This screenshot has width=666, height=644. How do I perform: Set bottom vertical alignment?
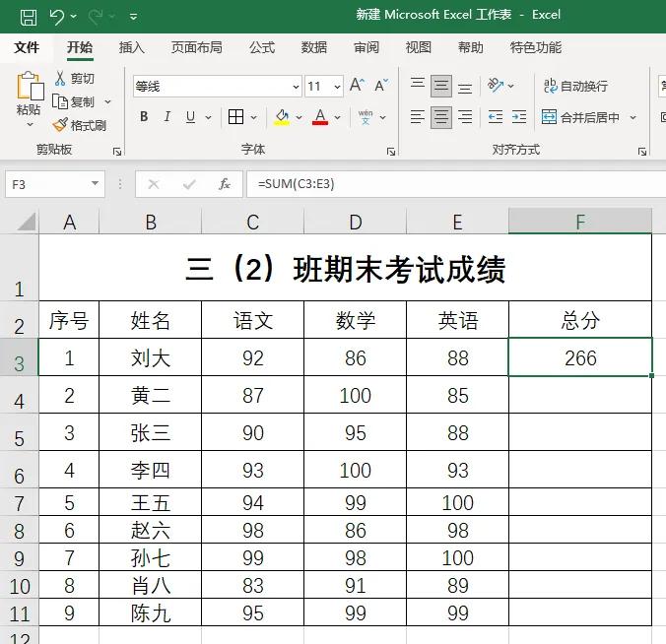click(x=465, y=88)
